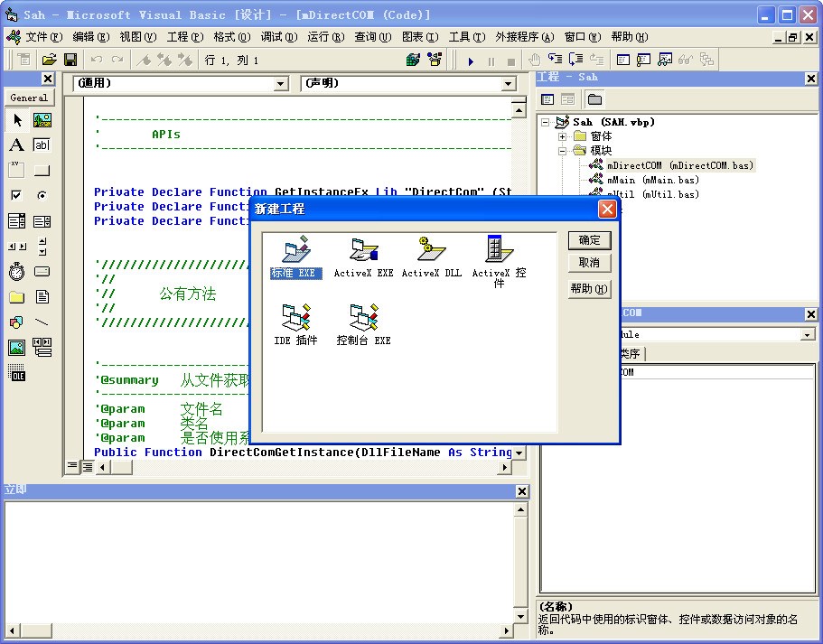Screen dimensions: 823x644
Task: Select mMain (mMain.bas) in project tree
Action: (x=652, y=180)
